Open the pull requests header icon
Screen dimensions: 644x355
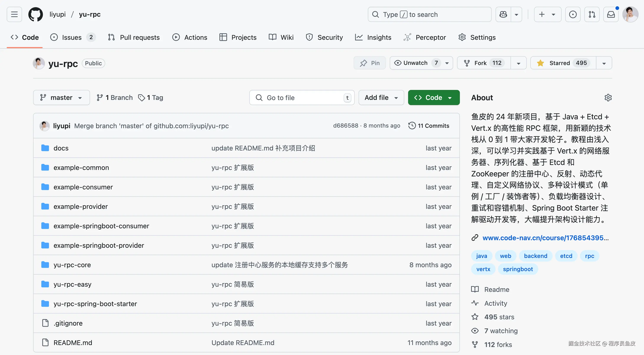pos(592,14)
